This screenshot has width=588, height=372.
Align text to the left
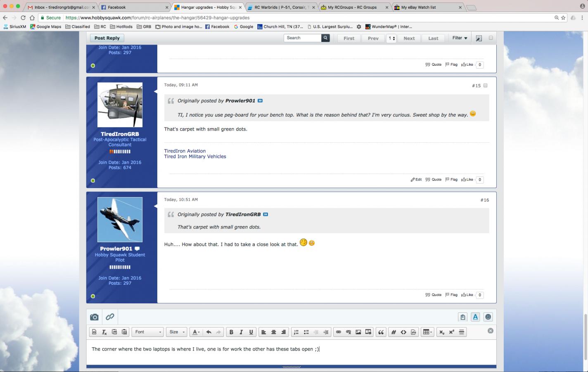tap(263, 332)
